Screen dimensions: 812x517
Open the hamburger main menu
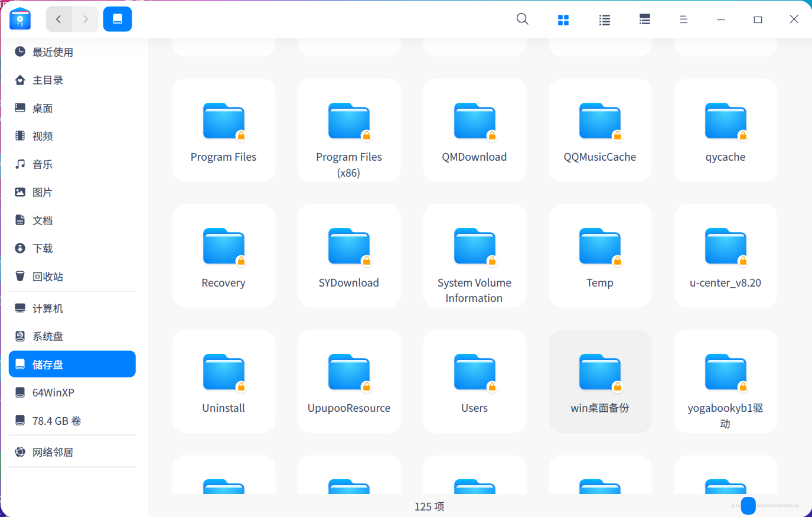683,20
